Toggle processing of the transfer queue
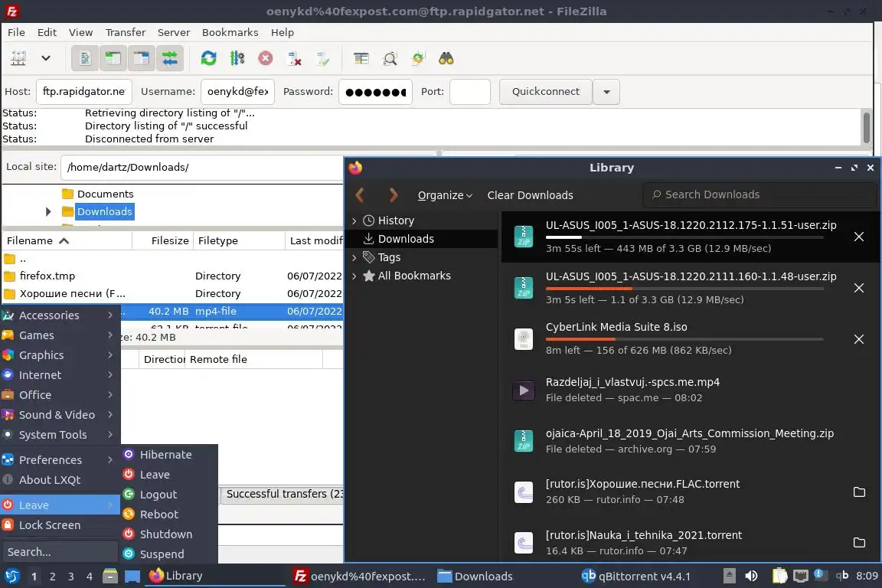Screen dimensions: 882x588 [237, 58]
